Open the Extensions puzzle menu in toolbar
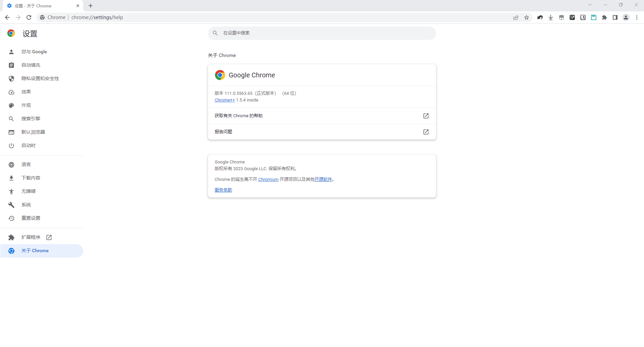 pyautogui.click(x=604, y=17)
